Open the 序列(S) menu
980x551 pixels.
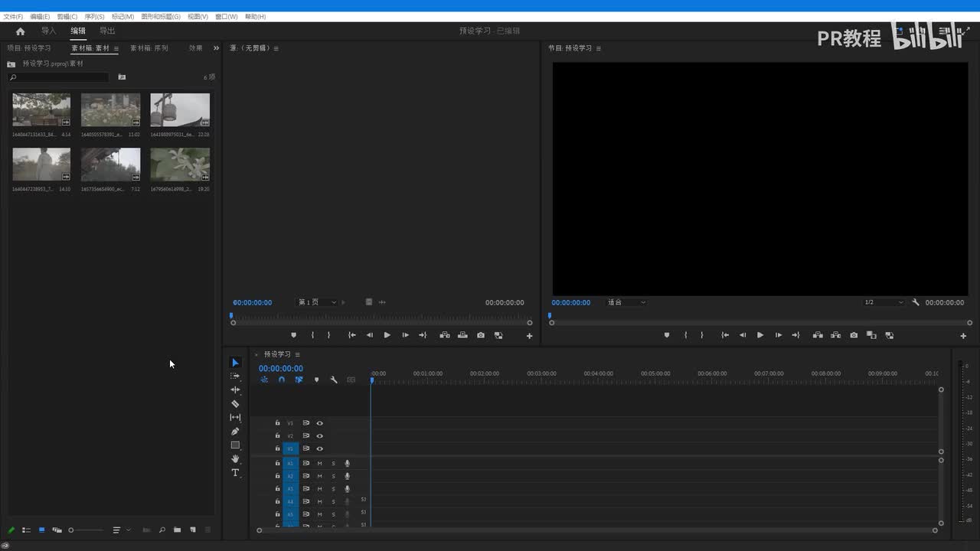[94, 16]
